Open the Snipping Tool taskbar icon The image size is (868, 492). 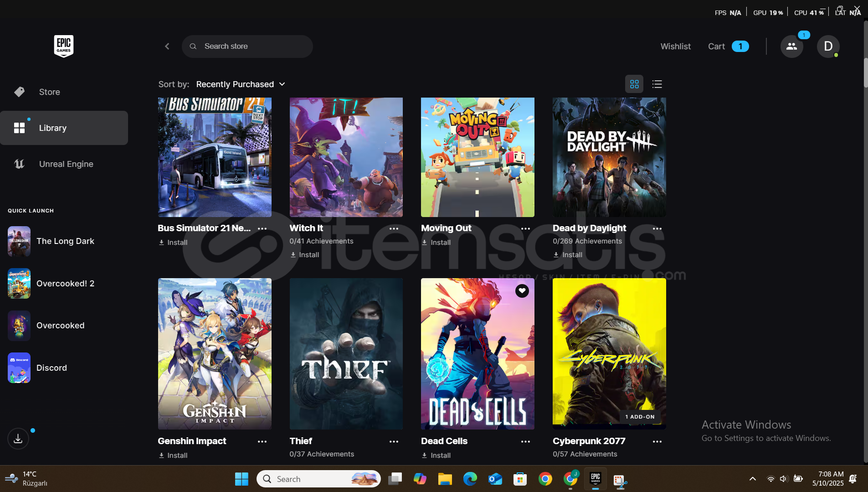[x=620, y=480]
